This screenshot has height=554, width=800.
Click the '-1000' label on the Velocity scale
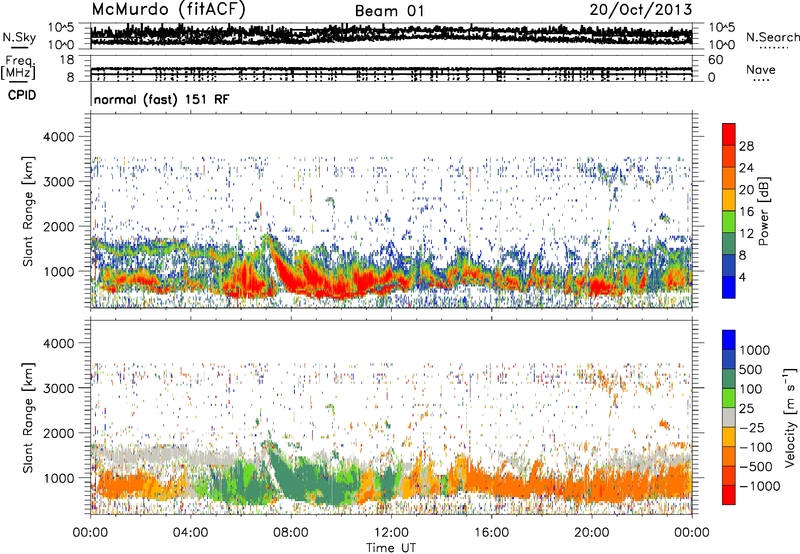pyautogui.click(x=759, y=486)
